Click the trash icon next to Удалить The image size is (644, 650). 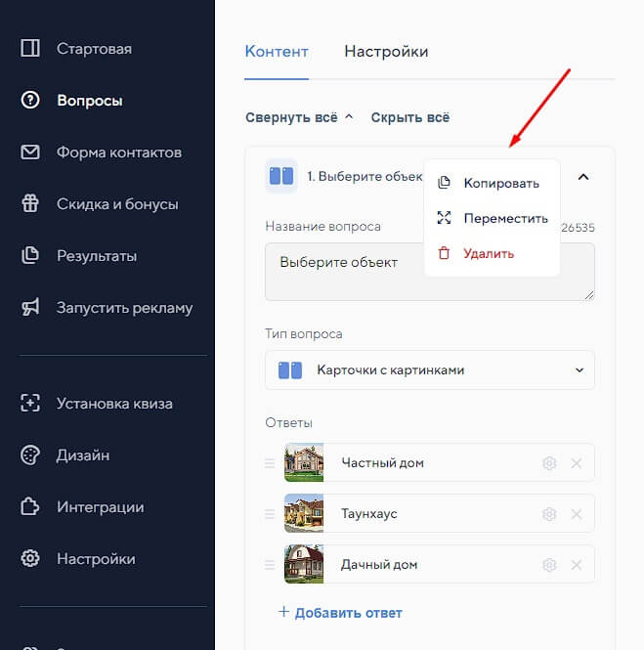tap(444, 253)
